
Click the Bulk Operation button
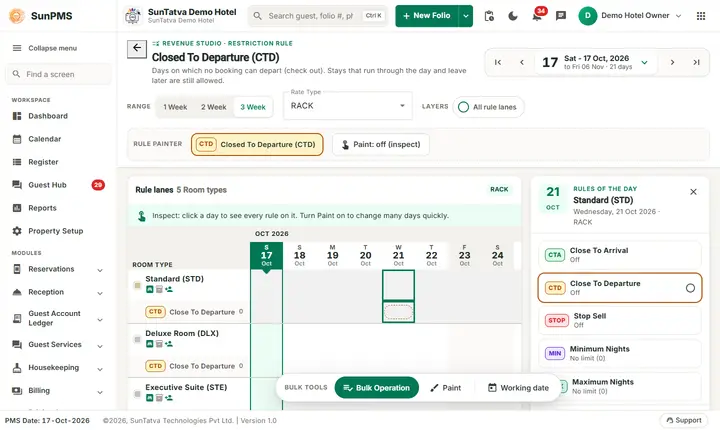(x=377, y=388)
